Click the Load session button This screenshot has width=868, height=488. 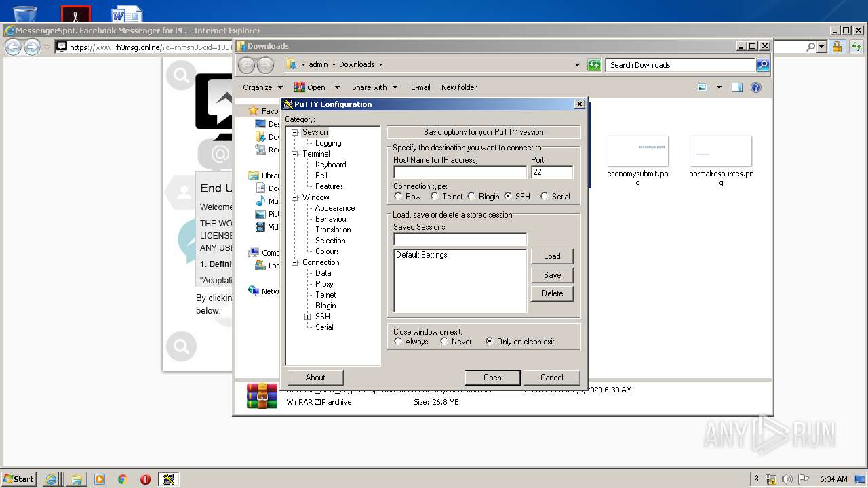(x=552, y=256)
